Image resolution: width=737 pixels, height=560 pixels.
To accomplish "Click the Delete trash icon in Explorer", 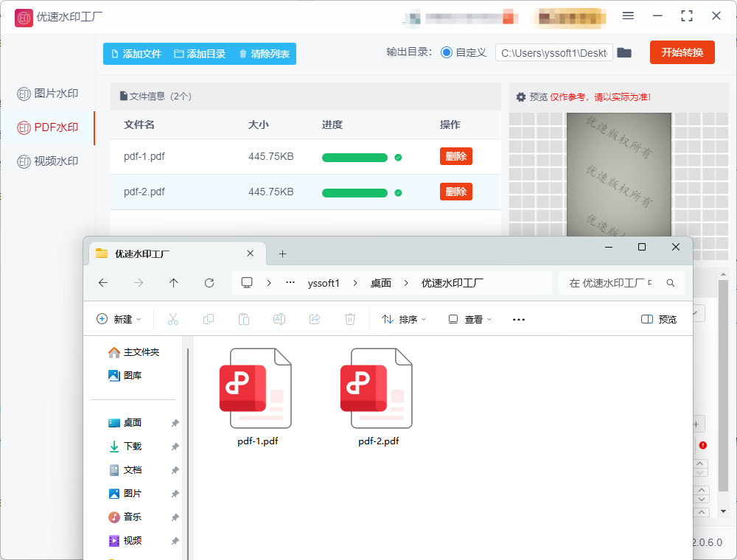I will click(349, 320).
